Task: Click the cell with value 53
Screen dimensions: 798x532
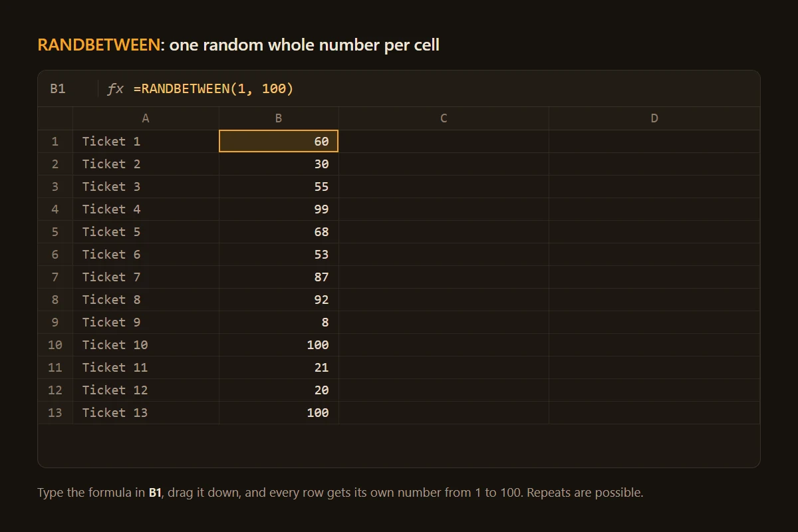Action: [x=279, y=254]
